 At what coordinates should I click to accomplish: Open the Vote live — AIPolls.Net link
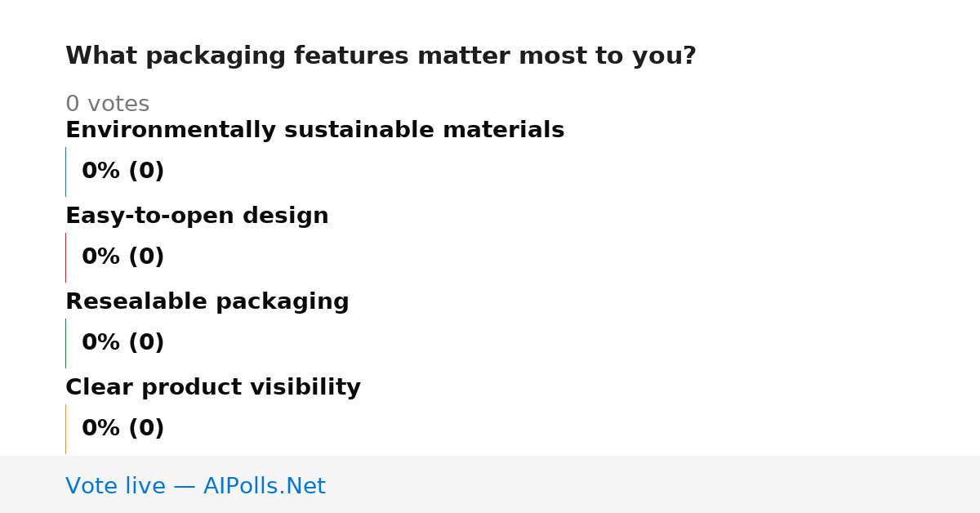195,486
